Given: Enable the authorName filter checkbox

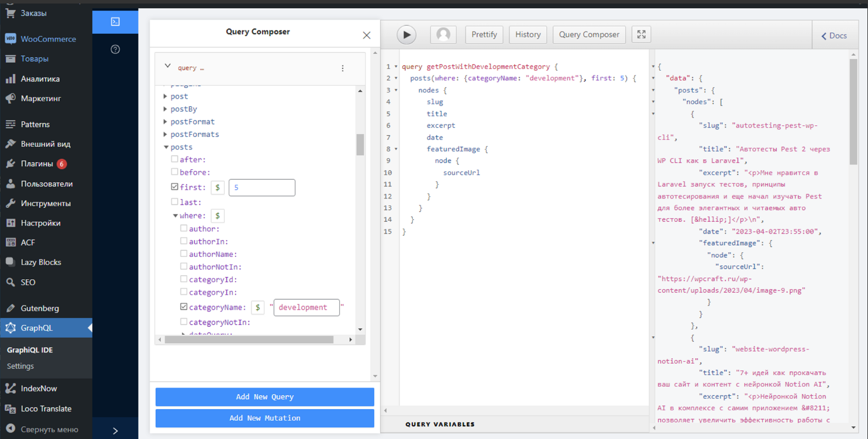Looking at the screenshot, I should coord(184,254).
